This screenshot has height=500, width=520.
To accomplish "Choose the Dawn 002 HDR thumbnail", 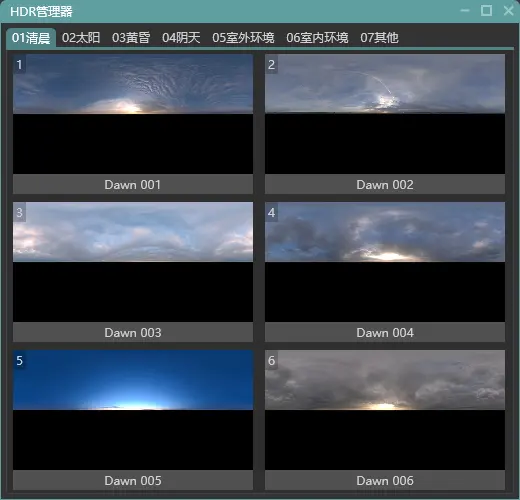I will 385,114.
